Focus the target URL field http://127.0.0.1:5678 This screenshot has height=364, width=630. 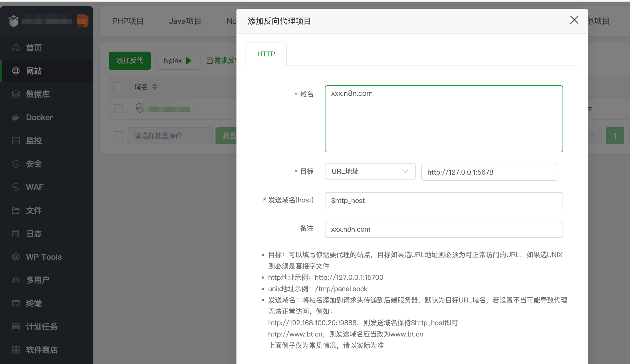(x=489, y=172)
